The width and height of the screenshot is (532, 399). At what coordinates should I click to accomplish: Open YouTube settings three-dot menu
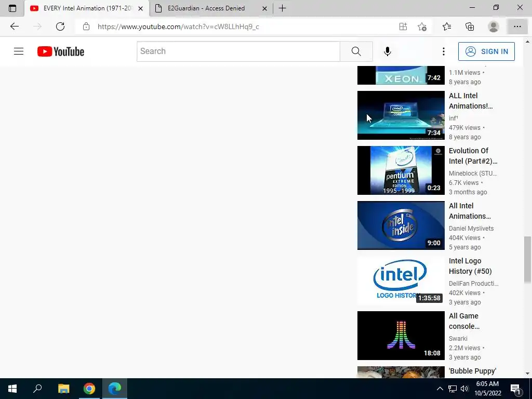click(x=443, y=51)
